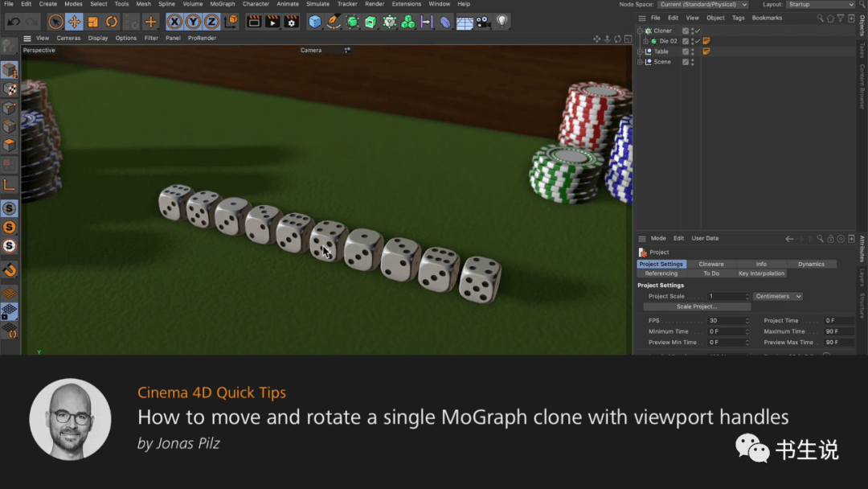Screen dimensions: 868x489
Task: Disable the Cloner green checkmark
Action: point(698,31)
